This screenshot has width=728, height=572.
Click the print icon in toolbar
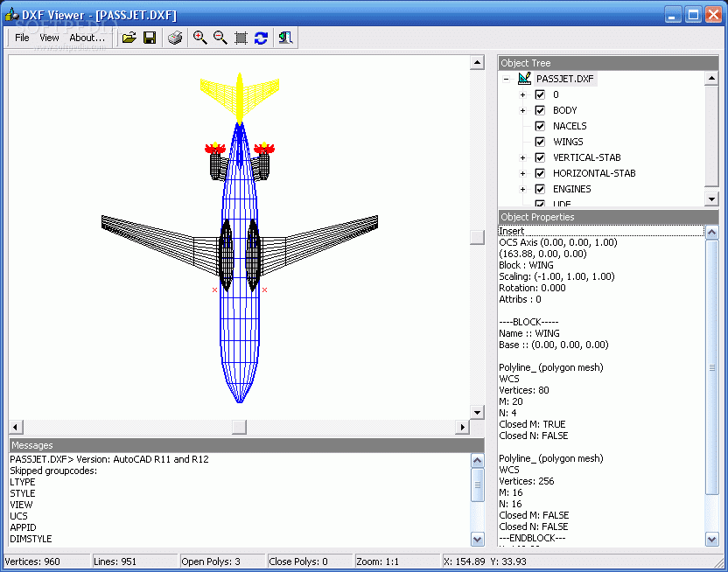[175, 38]
